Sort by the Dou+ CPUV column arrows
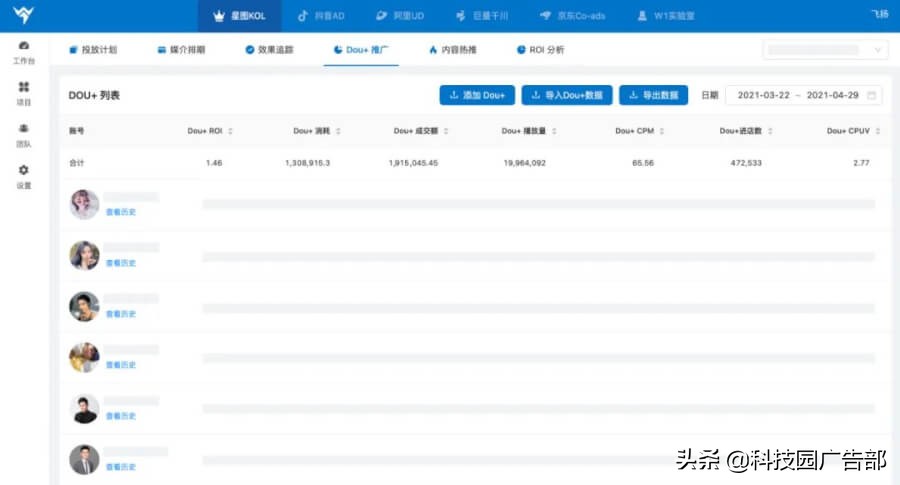 (x=878, y=131)
